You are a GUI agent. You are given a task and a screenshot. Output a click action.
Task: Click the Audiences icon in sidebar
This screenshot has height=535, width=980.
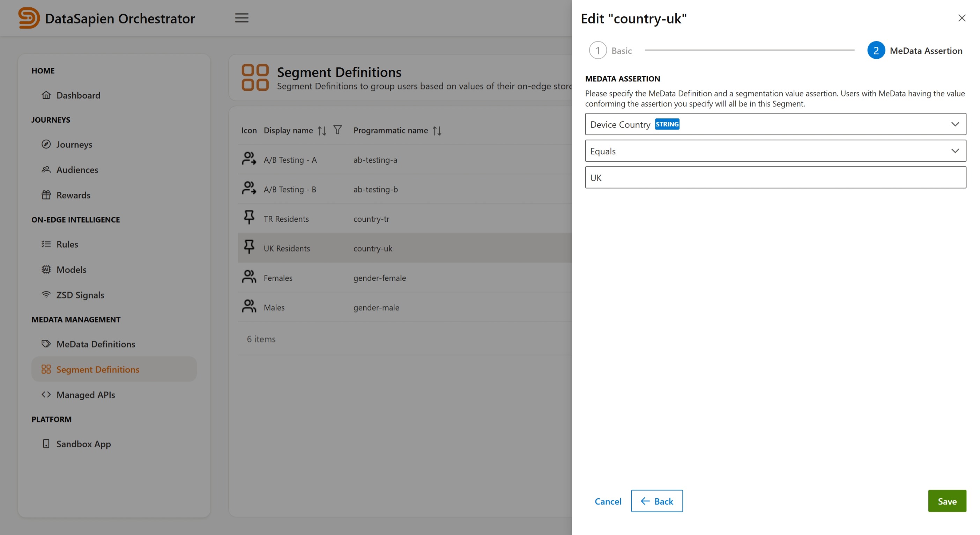[46, 170]
